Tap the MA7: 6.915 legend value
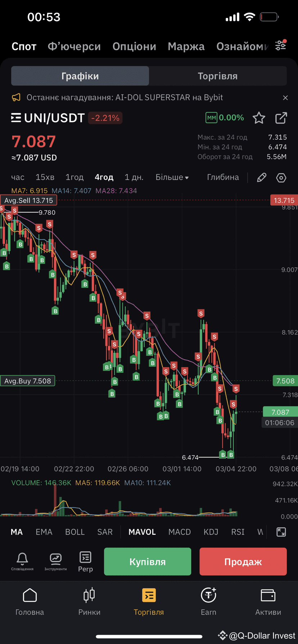Image resolution: width=298 pixels, height=644 pixels. point(30,191)
